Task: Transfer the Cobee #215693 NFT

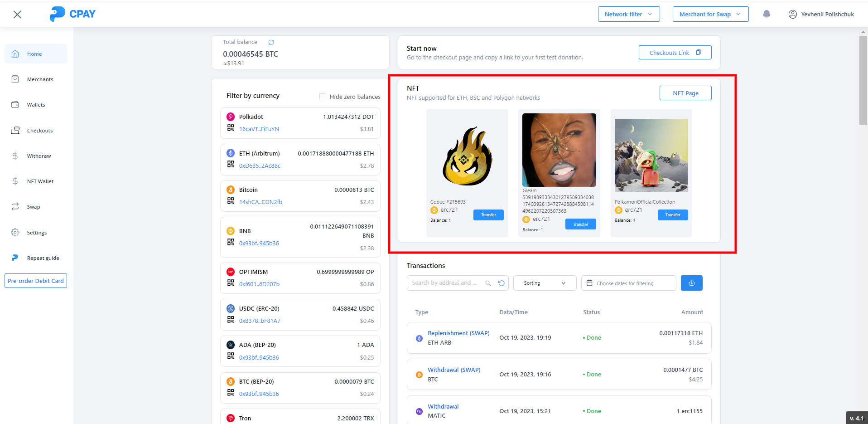Action: point(488,215)
